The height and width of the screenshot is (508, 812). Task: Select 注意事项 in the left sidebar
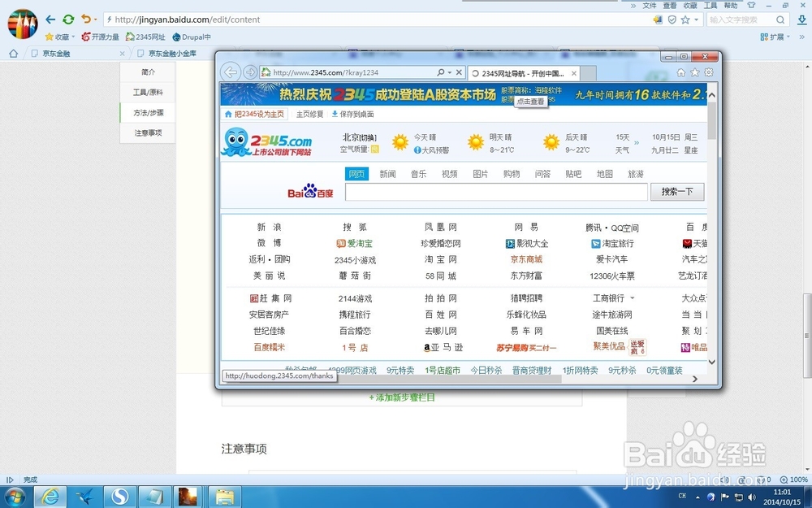pos(148,132)
